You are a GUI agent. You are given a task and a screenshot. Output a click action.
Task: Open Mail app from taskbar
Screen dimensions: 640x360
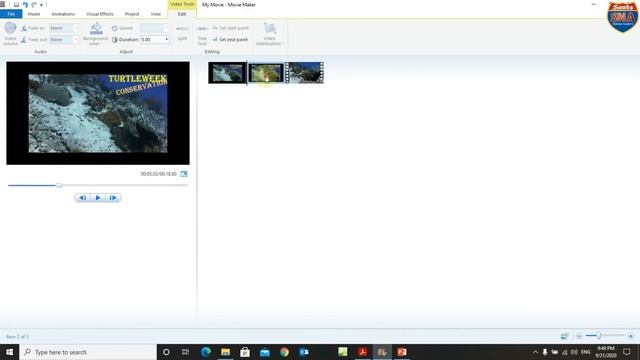264,352
